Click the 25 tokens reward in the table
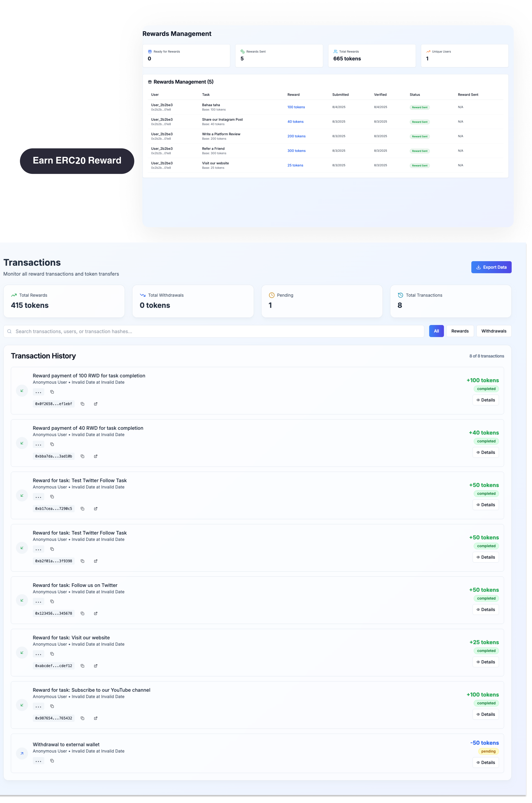 coord(295,166)
